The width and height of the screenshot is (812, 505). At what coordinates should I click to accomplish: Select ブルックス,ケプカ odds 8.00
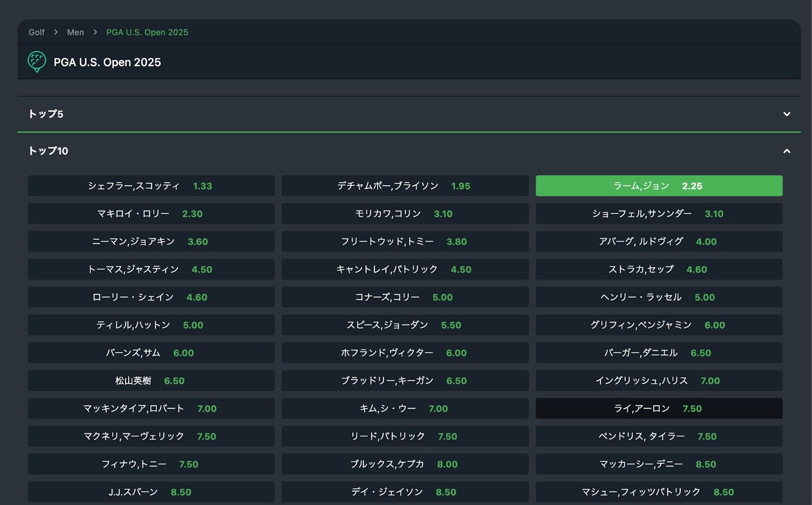405,464
